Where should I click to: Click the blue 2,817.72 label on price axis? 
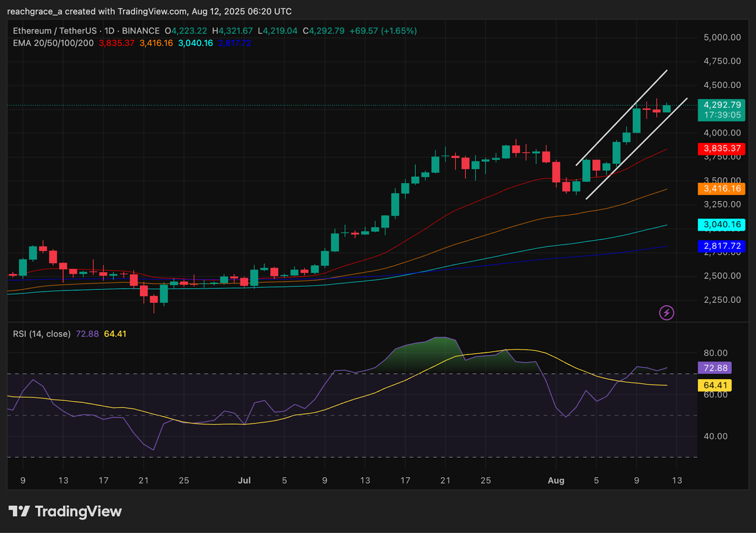tap(722, 246)
